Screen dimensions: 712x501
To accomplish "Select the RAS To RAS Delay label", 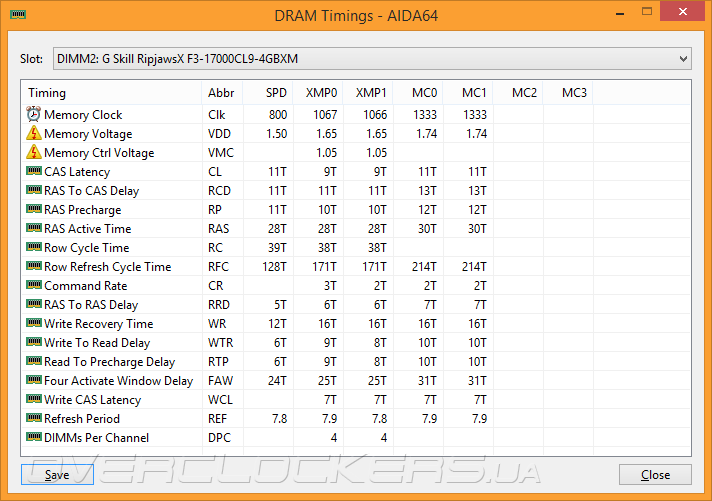I will [x=91, y=305].
